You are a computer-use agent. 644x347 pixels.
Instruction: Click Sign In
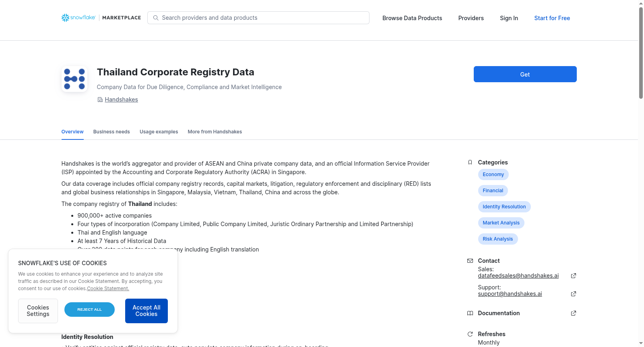509,18
